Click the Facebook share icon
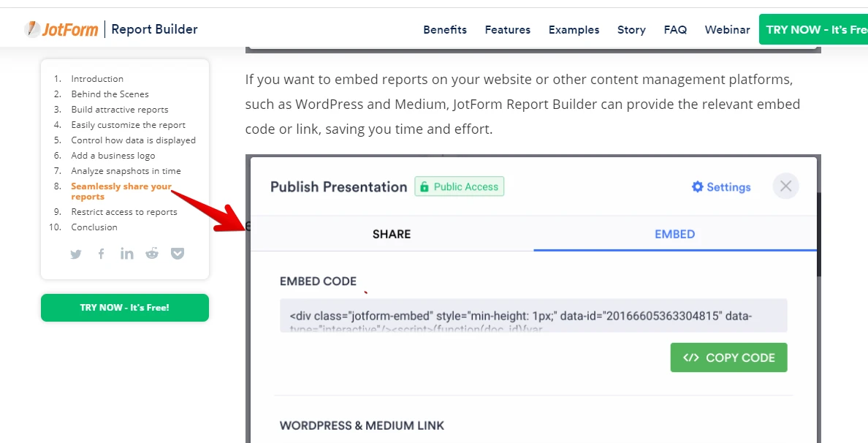The width and height of the screenshot is (868, 443). click(x=102, y=254)
